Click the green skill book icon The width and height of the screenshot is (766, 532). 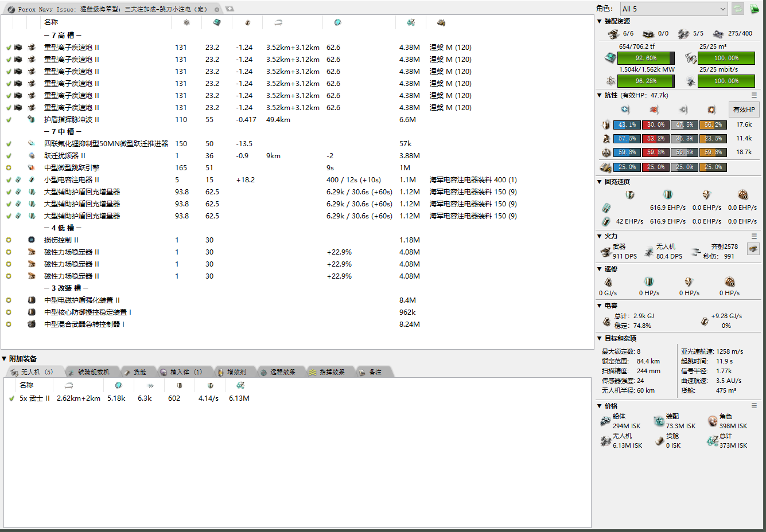755,9
